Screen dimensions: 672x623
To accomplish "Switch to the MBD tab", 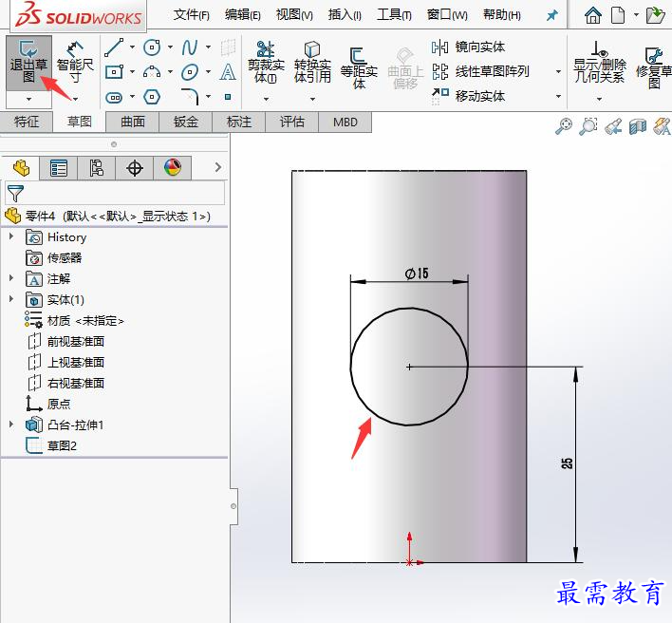I will click(x=345, y=123).
